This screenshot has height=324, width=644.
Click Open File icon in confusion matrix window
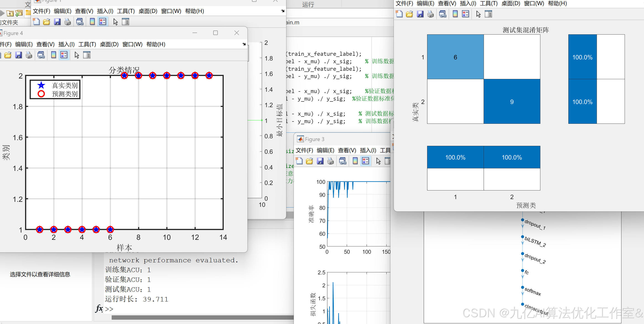410,14
